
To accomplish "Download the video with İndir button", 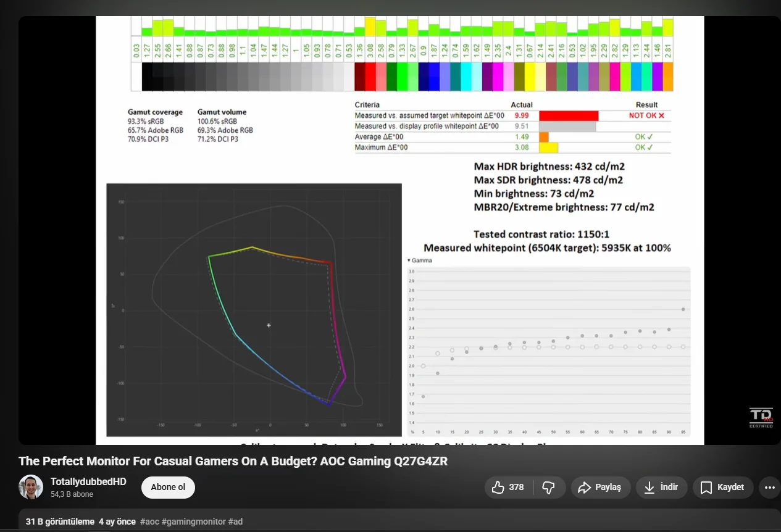I will click(x=661, y=488).
